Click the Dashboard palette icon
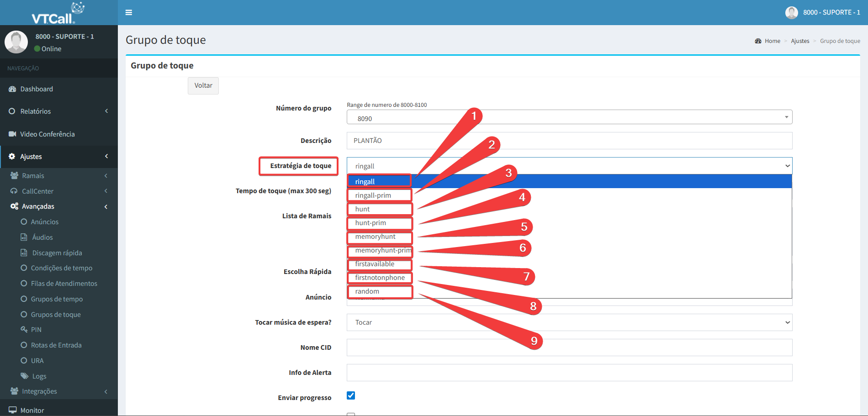 coord(12,89)
